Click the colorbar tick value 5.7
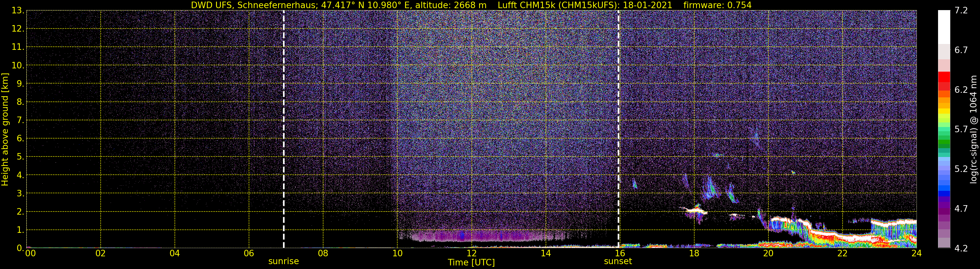980x269 pixels. pyautogui.click(x=961, y=129)
